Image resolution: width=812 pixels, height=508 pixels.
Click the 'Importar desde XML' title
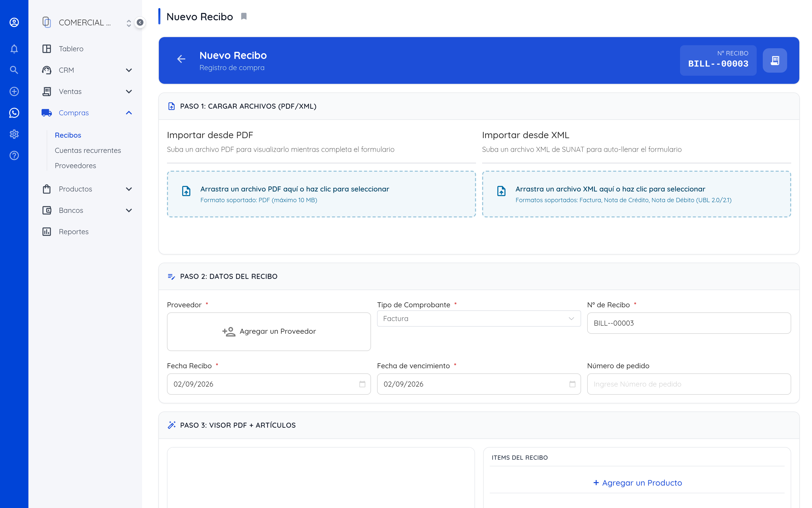tap(526, 135)
